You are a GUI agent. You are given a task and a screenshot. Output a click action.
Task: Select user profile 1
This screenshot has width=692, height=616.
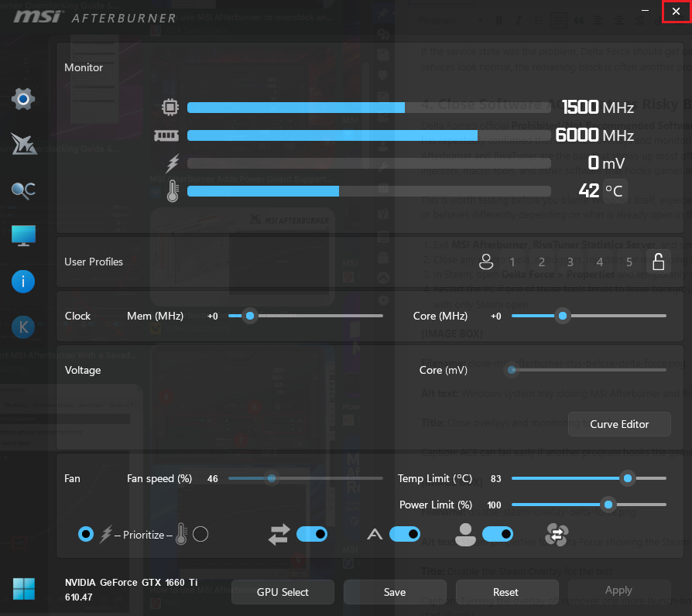click(x=512, y=262)
